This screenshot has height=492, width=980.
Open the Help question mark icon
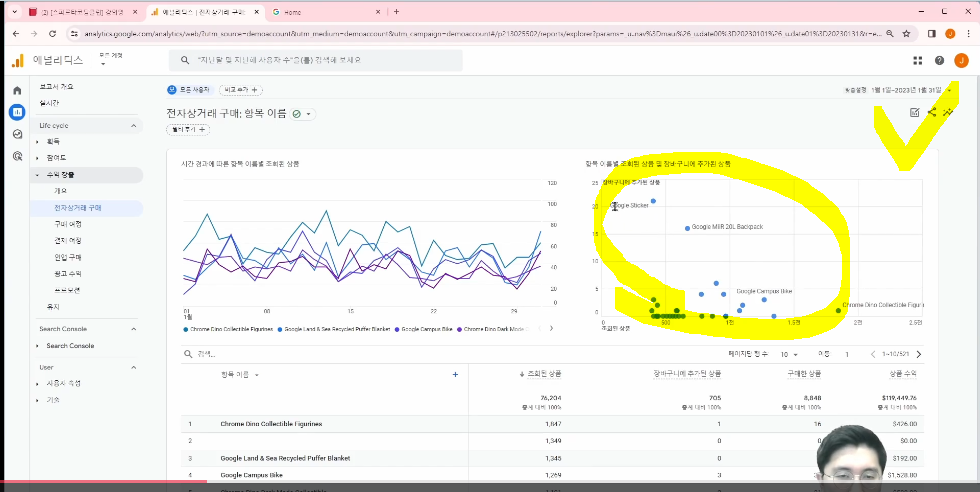tap(939, 60)
